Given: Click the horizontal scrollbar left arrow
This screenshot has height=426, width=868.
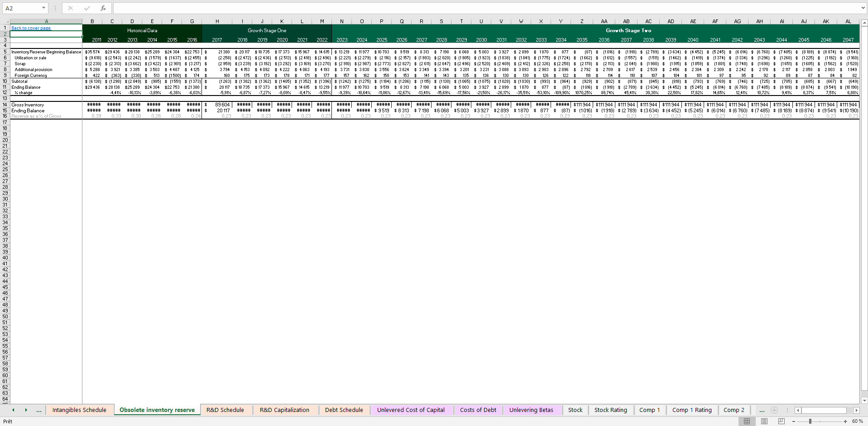Looking at the screenshot, I should coord(798,410).
